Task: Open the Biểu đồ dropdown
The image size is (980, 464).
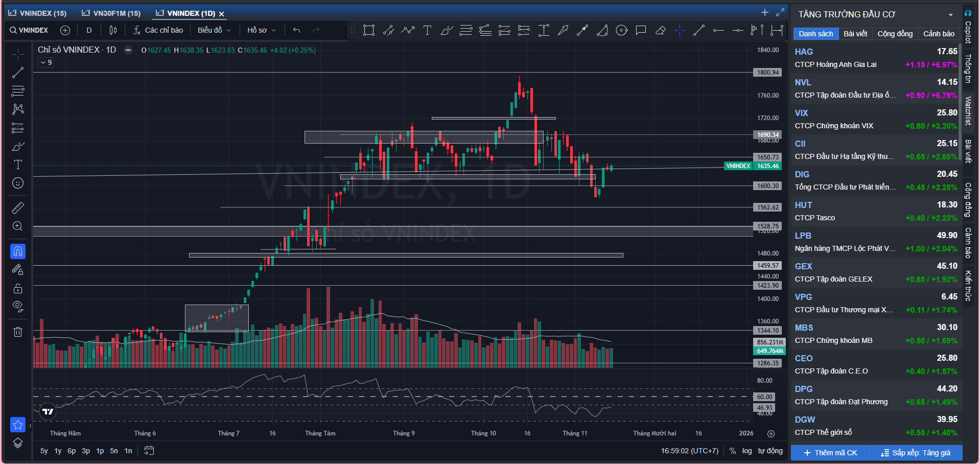Action: coord(215,30)
